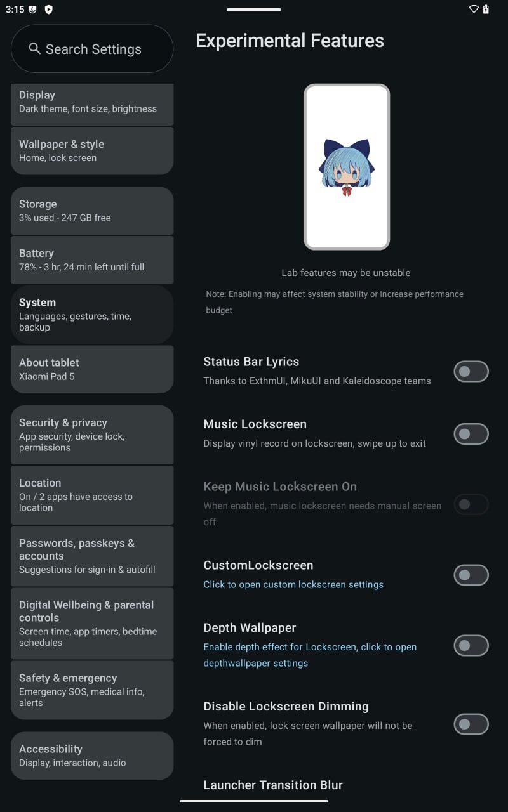Open the Storage settings entry
Viewport: 508px width, 812px height.
coord(92,211)
